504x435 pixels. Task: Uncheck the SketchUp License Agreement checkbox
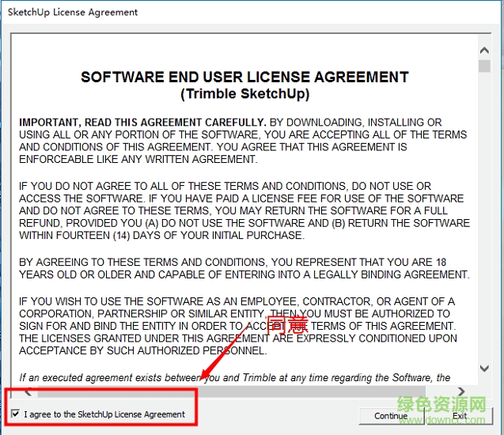[x=15, y=414]
